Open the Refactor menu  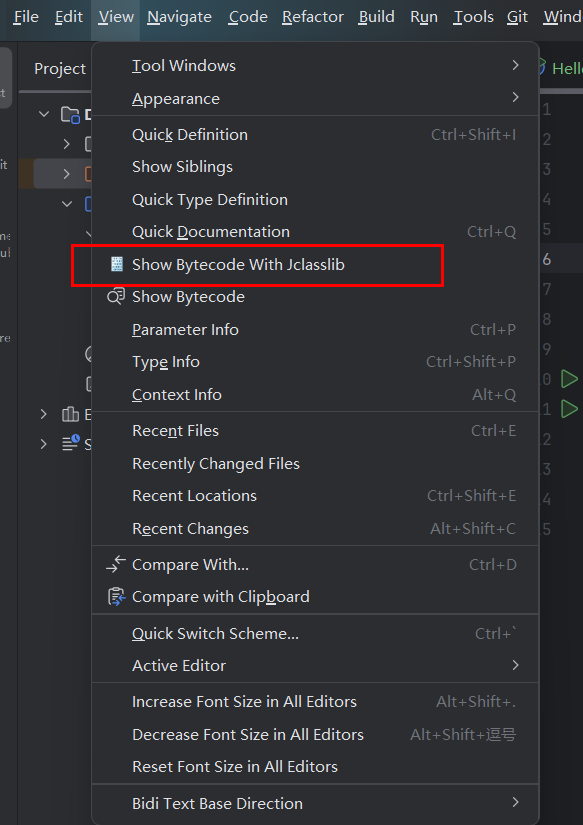tap(313, 17)
